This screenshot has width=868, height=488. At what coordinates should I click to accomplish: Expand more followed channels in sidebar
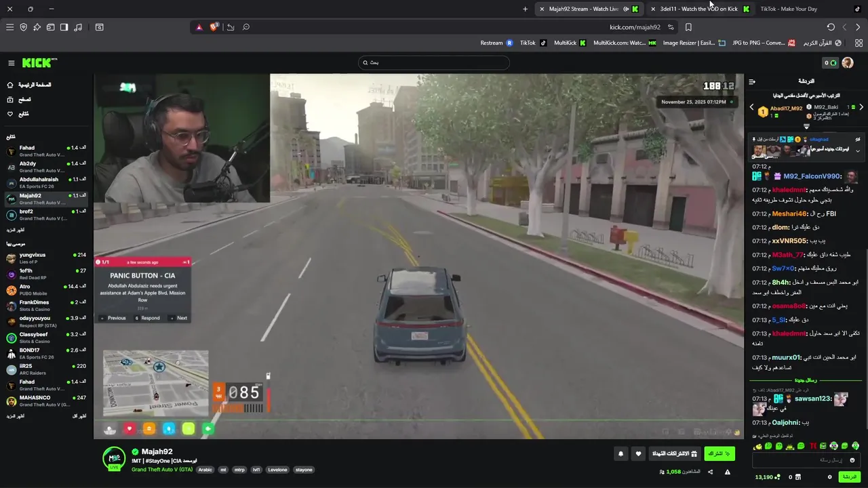click(x=16, y=230)
